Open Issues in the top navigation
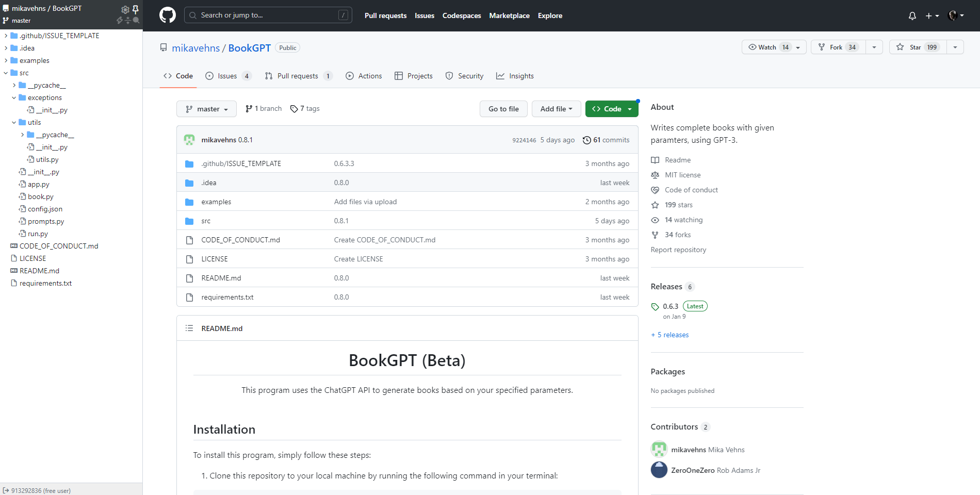The image size is (980, 495). point(424,15)
